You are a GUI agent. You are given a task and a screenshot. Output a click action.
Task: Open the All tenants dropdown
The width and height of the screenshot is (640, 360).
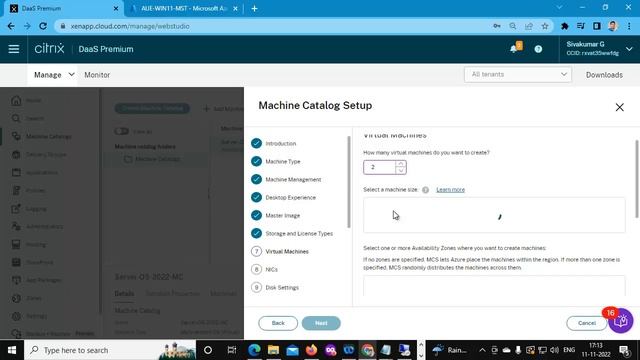(x=518, y=74)
